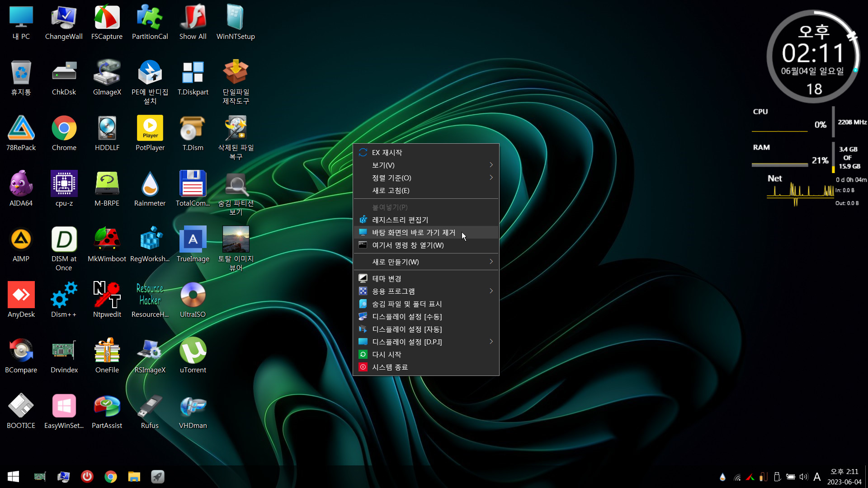
Task: Open Chrome from the taskbar
Action: coord(110,477)
